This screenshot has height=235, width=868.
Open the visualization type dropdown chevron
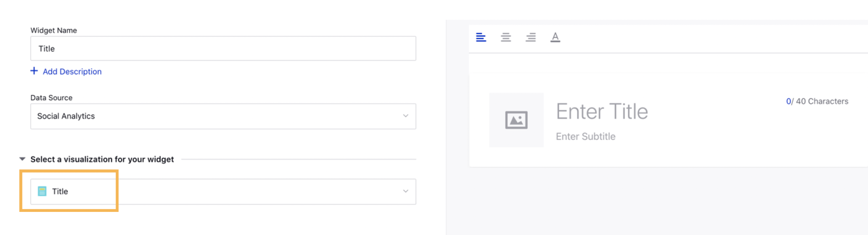tap(405, 191)
